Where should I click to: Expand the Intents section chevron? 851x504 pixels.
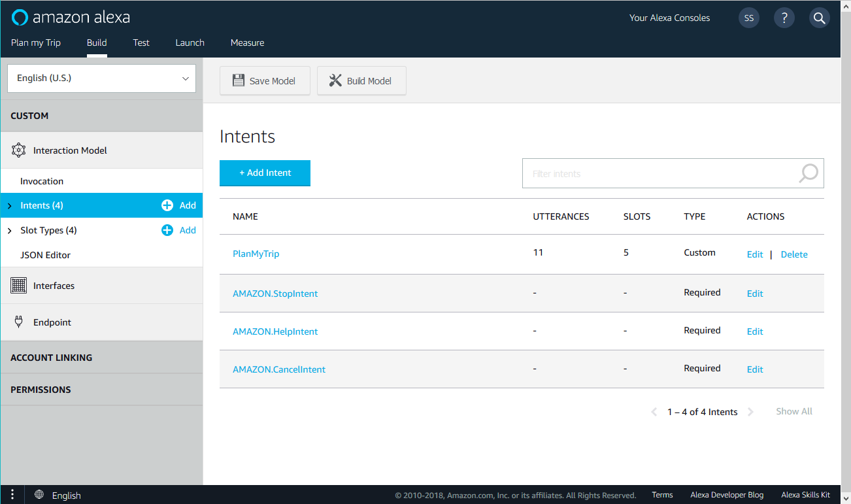point(9,205)
